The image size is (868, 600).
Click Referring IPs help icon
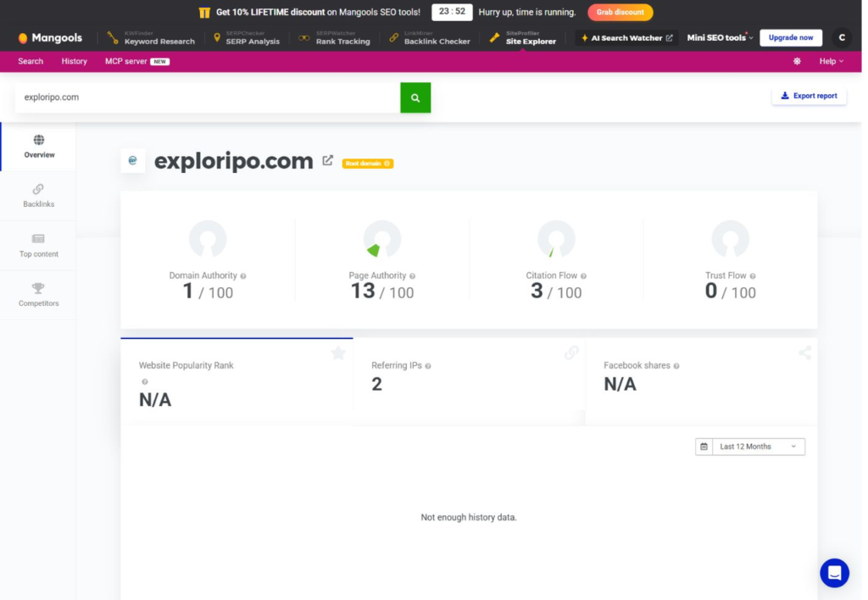click(428, 366)
